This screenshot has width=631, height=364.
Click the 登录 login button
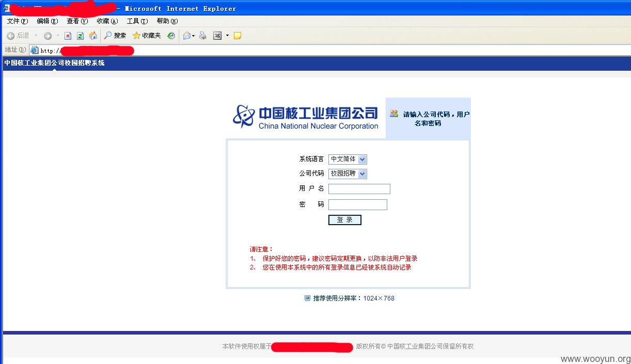click(x=345, y=220)
